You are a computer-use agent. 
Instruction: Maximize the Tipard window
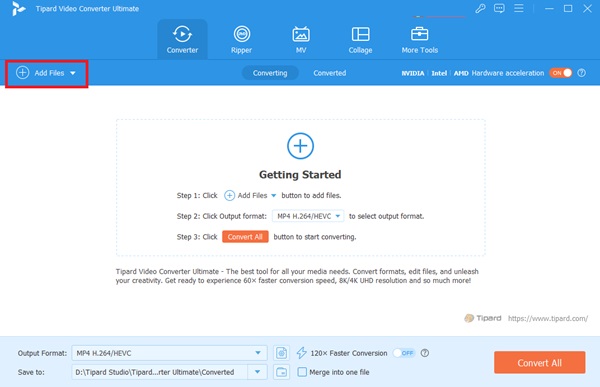[568, 8]
